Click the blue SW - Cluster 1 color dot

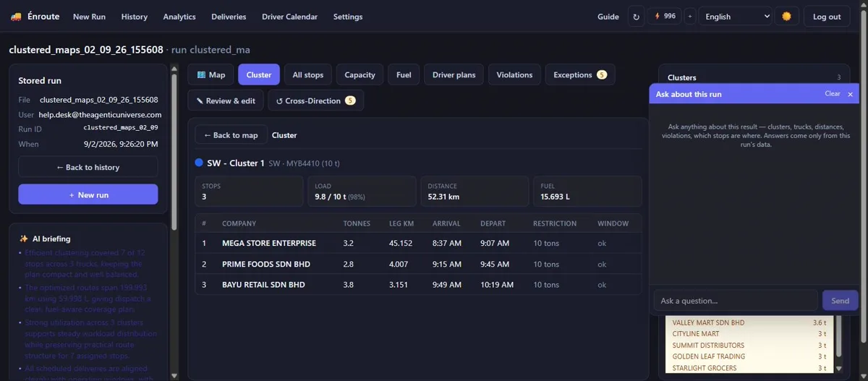pos(199,163)
